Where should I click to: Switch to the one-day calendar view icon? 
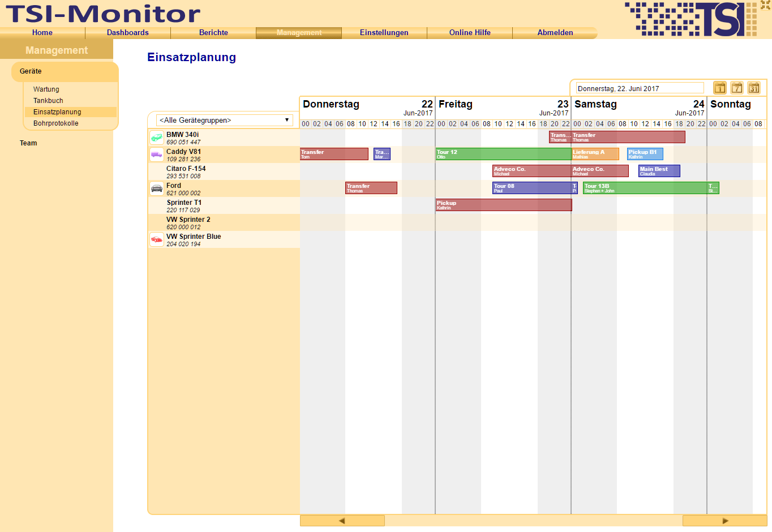pos(719,88)
